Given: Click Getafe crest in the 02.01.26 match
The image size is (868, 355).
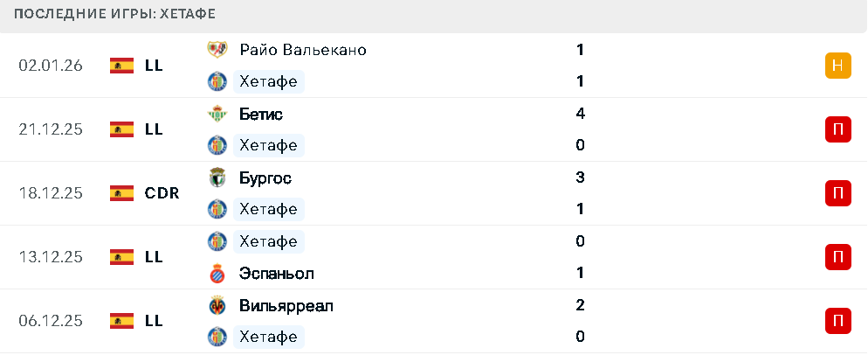Looking at the screenshot, I should pos(217,81).
